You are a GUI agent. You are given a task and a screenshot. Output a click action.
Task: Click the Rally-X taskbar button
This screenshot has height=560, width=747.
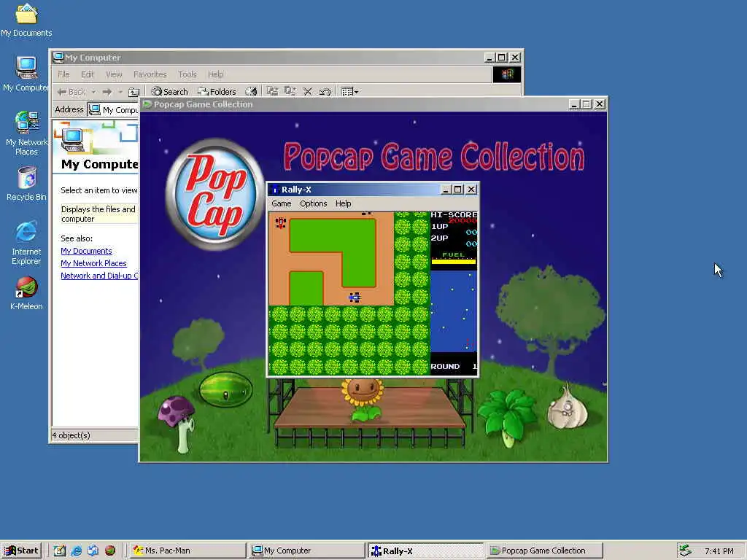click(x=425, y=551)
